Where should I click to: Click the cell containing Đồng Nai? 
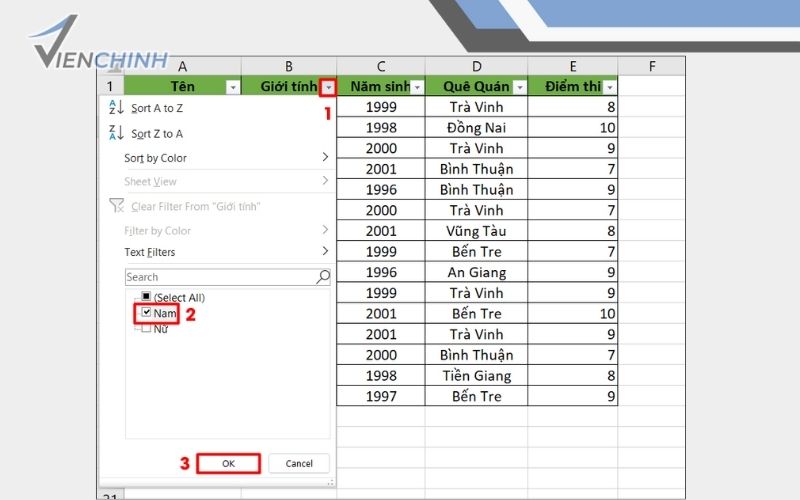coord(477,128)
